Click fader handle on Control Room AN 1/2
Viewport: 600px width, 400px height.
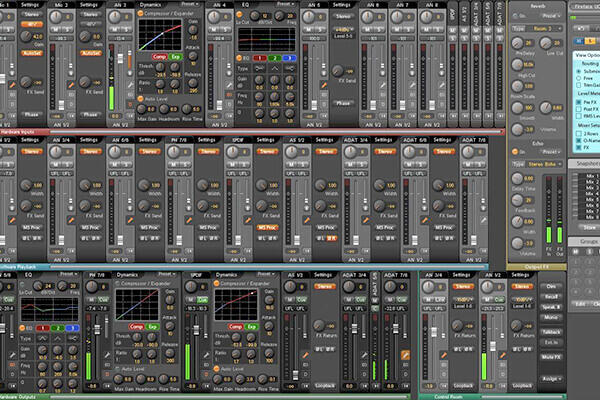[x=493, y=346]
